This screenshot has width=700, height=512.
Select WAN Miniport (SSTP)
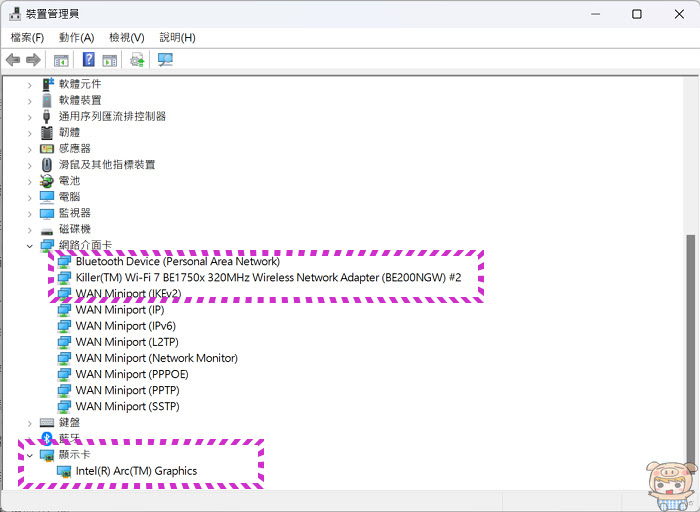point(128,406)
